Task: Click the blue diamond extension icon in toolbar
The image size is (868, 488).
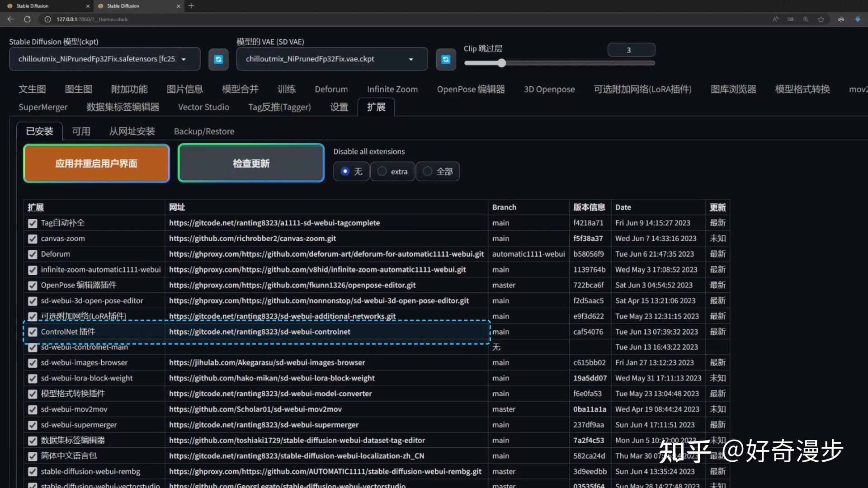Action: pyautogui.click(x=858, y=19)
